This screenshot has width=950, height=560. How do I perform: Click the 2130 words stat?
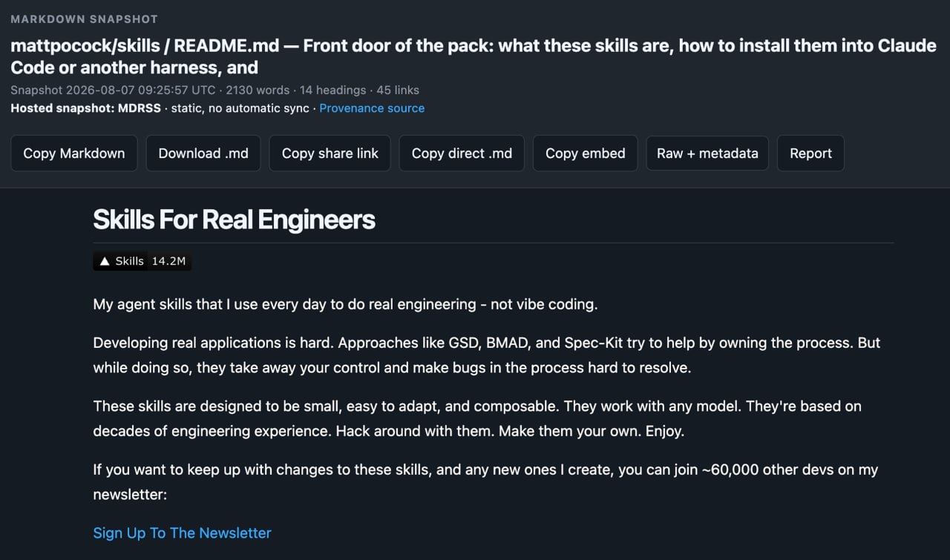point(258,90)
